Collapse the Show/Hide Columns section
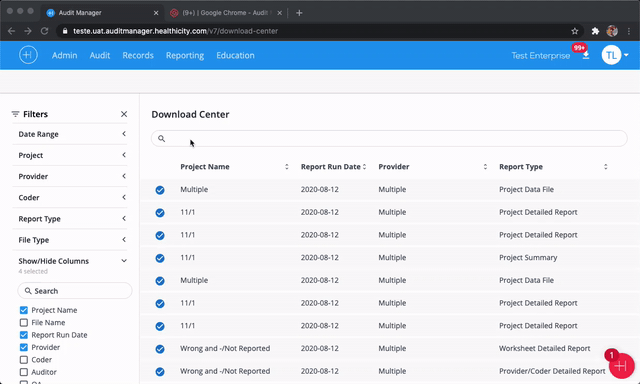 124,261
